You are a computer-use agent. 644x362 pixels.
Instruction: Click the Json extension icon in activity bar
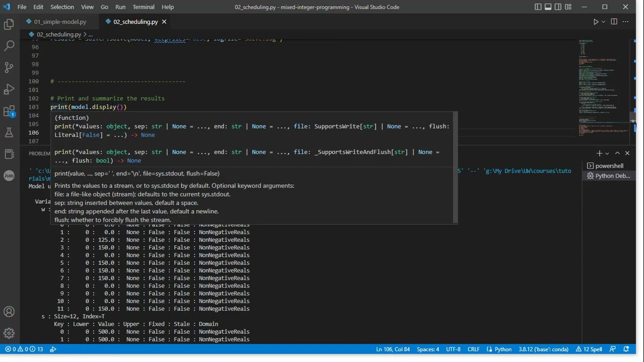tap(9, 175)
